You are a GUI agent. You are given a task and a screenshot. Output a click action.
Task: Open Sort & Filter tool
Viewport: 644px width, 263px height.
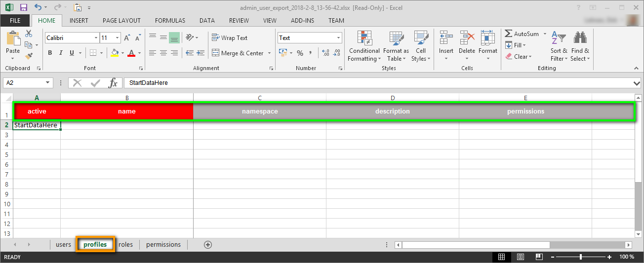[x=559, y=47]
